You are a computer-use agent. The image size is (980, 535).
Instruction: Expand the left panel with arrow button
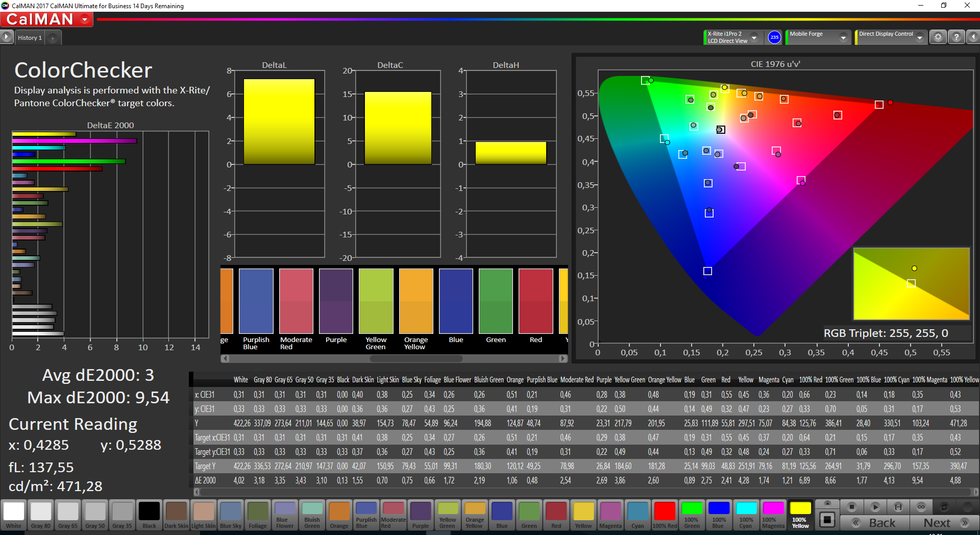[6, 37]
